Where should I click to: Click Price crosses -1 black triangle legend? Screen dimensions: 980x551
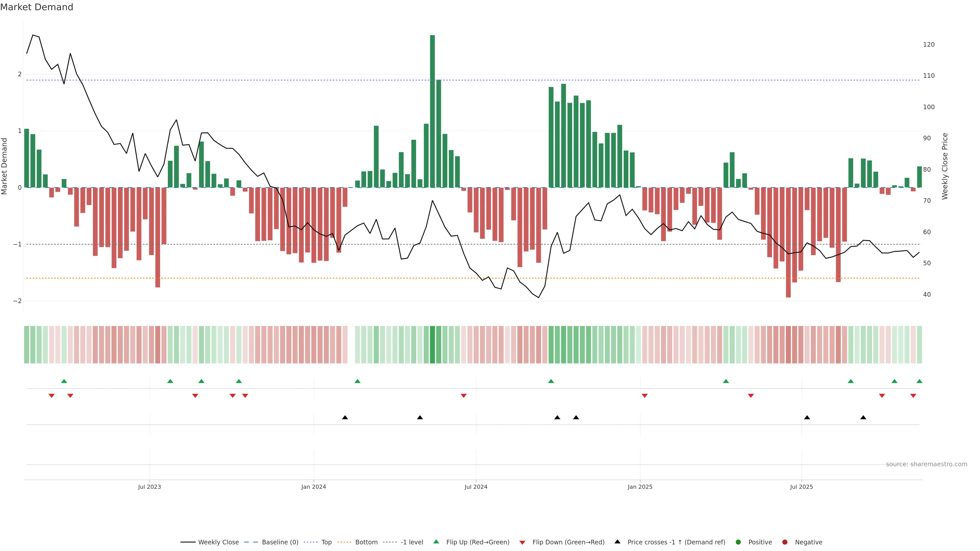click(x=617, y=542)
